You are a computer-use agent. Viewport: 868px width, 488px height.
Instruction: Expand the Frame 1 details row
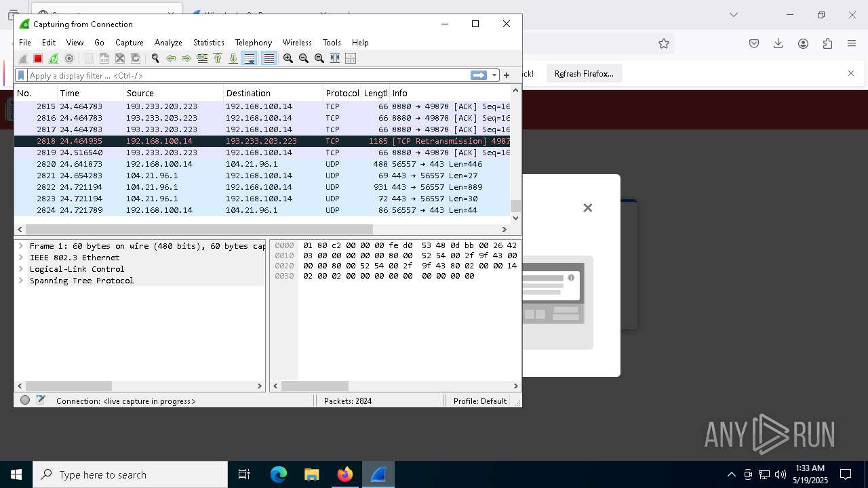click(21, 246)
